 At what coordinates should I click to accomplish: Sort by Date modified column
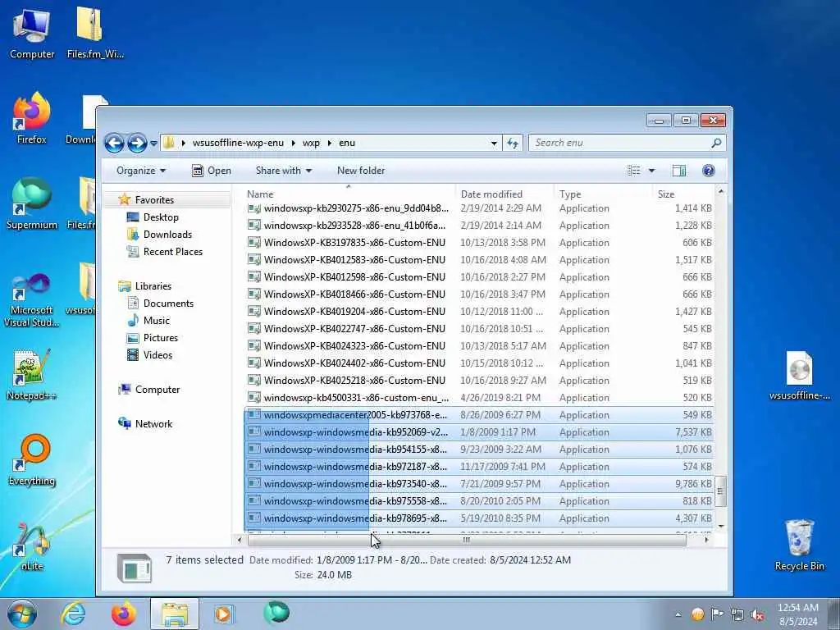504,194
